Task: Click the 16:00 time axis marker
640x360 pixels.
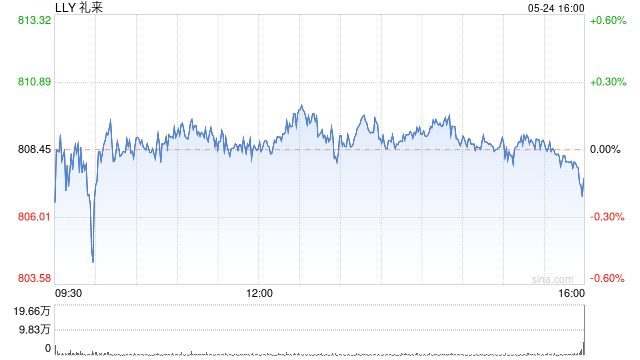Action: pos(571,293)
